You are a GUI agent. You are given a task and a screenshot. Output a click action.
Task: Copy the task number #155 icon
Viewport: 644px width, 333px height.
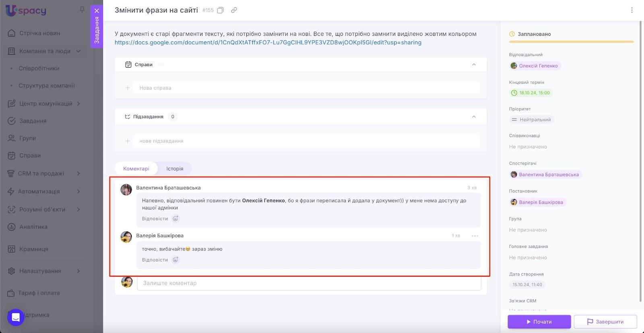pos(220,10)
